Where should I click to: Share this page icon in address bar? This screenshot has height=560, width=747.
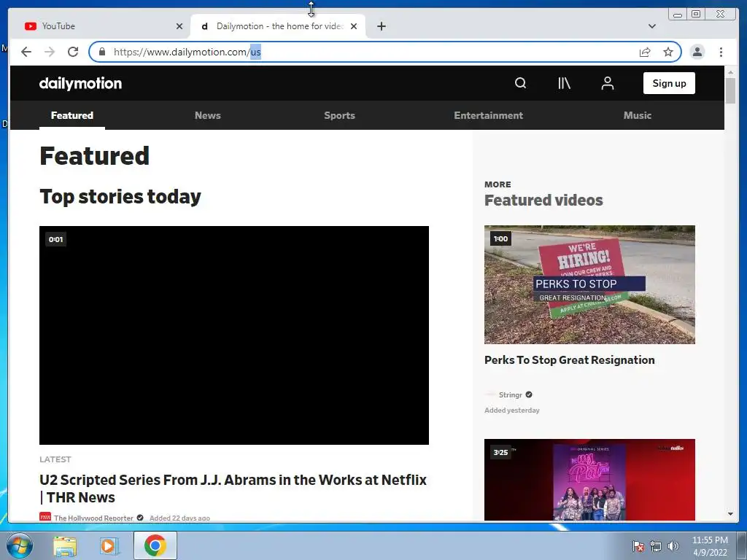[645, 52]
